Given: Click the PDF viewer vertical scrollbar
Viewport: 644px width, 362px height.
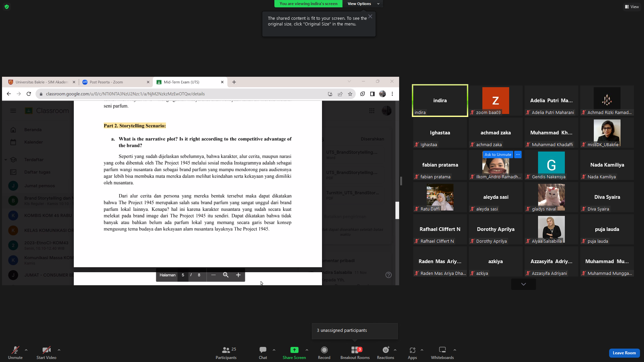Looking at the screenshot, I should pos(397,210).
